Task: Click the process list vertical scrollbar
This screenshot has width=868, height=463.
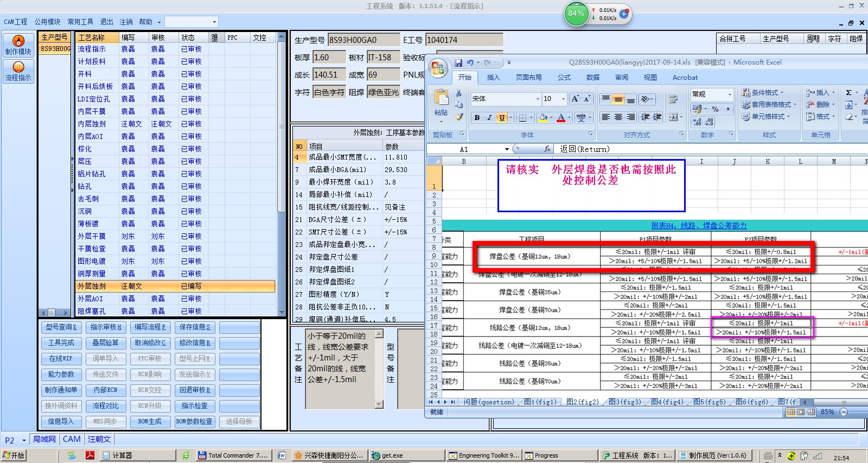Action: tap(282, 174)
